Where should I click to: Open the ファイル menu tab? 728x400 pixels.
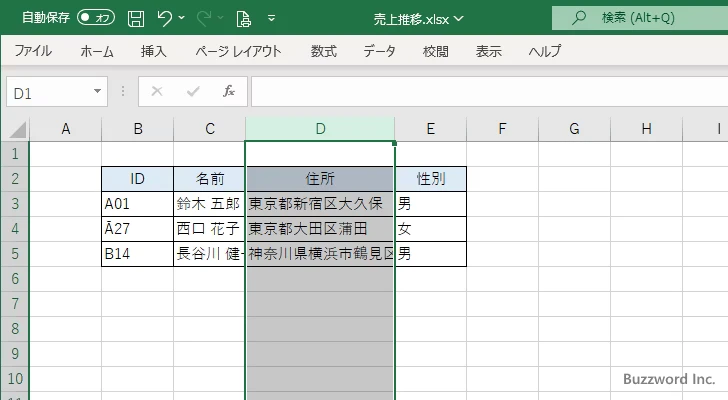click(33, 52)
